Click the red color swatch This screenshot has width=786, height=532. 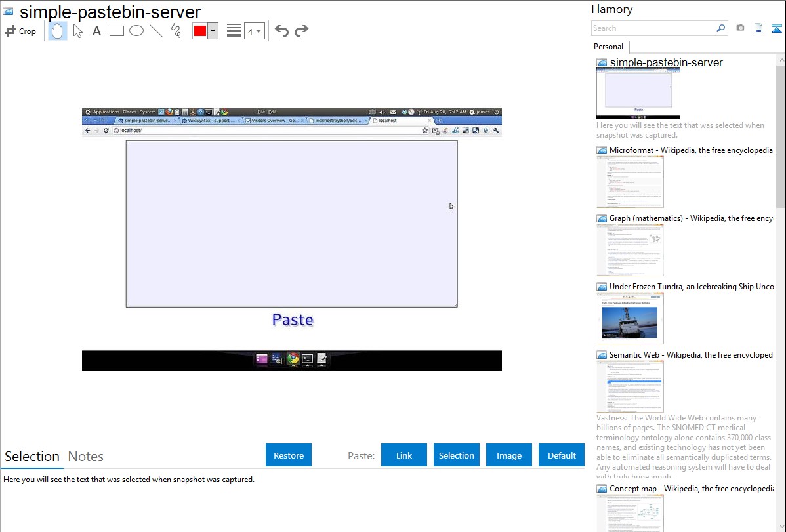click(x=200, y=31)
